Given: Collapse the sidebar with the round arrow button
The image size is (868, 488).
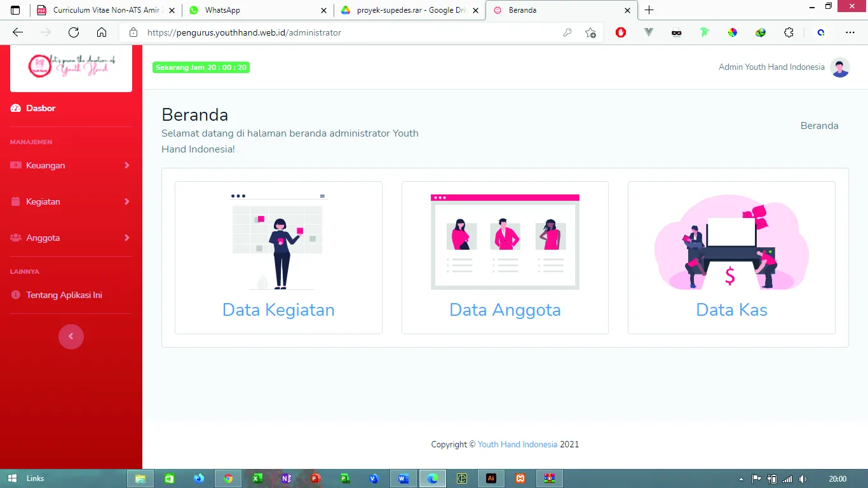Looking at the screenshot, I should point(71,337).
